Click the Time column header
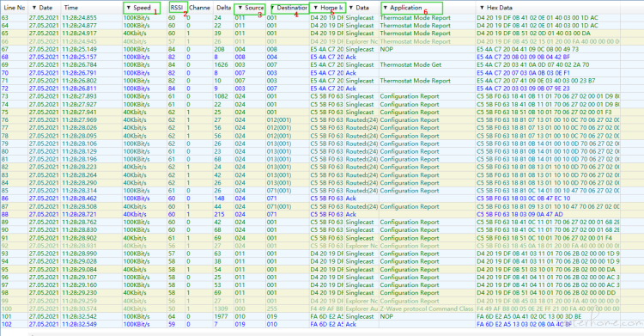 tap(71, 8)
